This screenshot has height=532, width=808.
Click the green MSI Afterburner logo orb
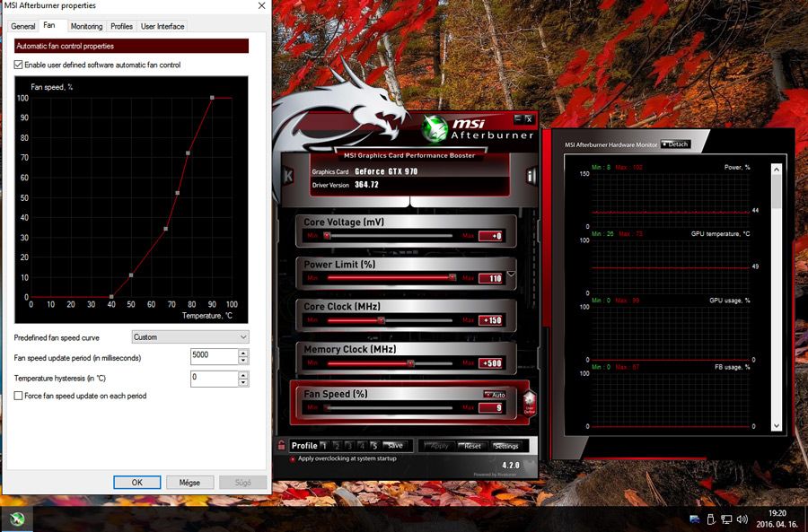pyautogui.click(x=435, y=129)
